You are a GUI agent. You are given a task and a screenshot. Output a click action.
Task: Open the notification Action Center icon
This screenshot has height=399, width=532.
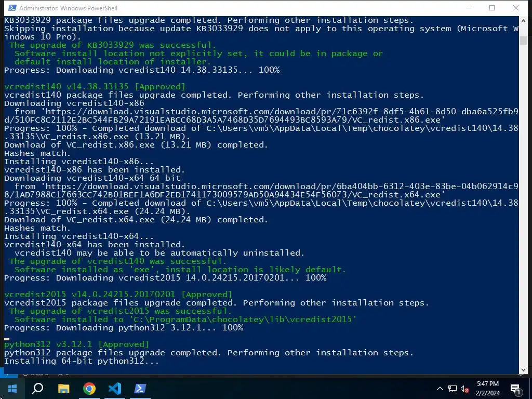pyautogui.click(x=515, y=389)
